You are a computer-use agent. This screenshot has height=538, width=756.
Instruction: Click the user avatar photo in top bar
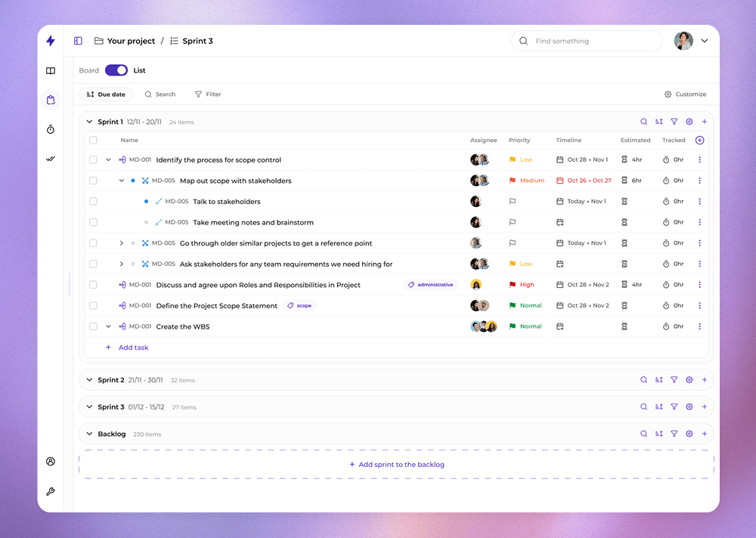click(x=683, y=41)
